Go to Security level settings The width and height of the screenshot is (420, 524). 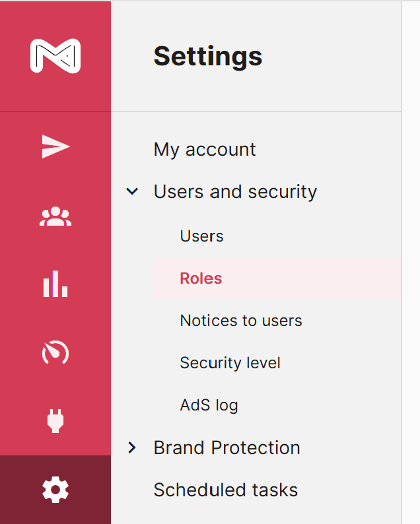coord(230,363)
